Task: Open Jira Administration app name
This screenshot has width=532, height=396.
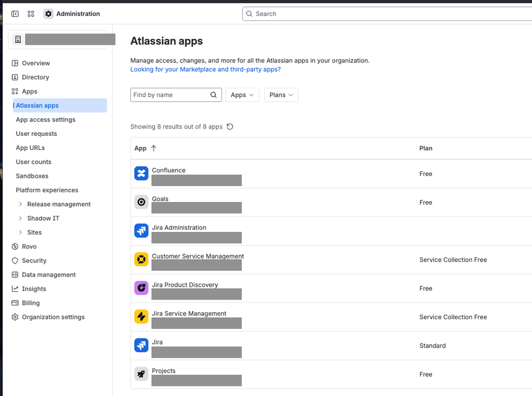Action: [179, 227]
